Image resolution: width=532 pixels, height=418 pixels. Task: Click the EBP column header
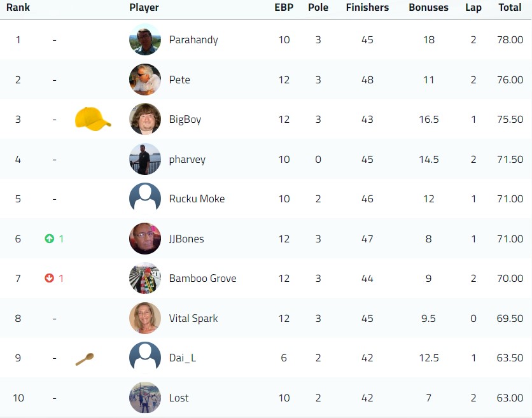[284, 8]
